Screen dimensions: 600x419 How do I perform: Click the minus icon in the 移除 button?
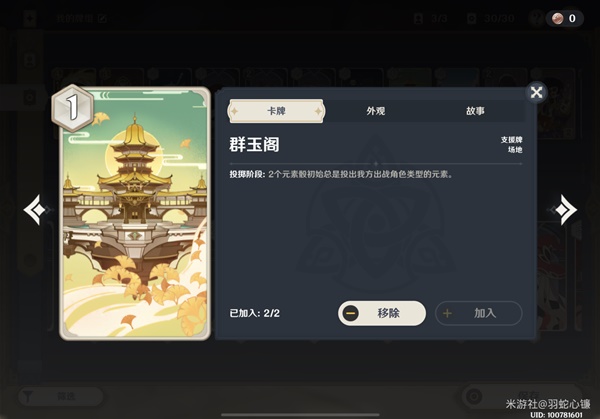tap(350, 313)
